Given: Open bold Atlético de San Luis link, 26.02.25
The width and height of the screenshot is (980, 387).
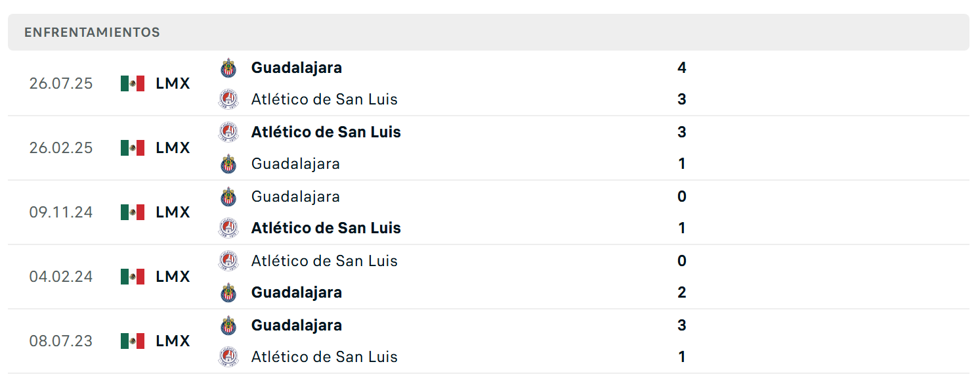Looking at the screenshot, I should (326, 132).
